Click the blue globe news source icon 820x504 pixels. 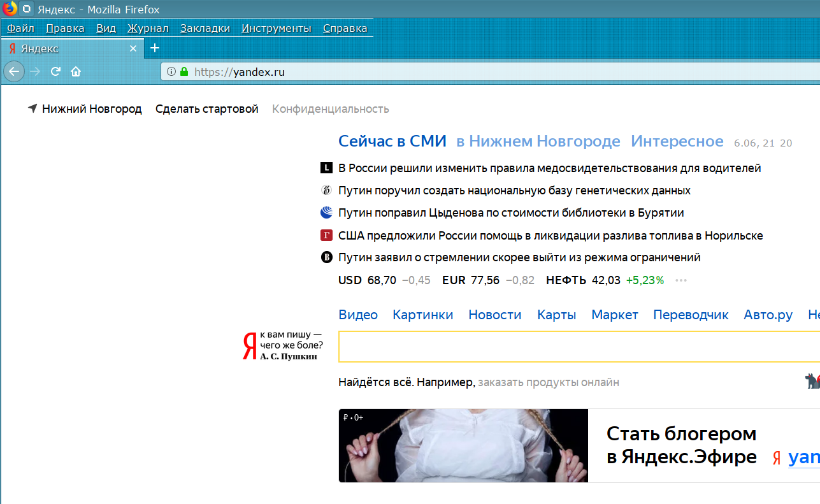326,213
